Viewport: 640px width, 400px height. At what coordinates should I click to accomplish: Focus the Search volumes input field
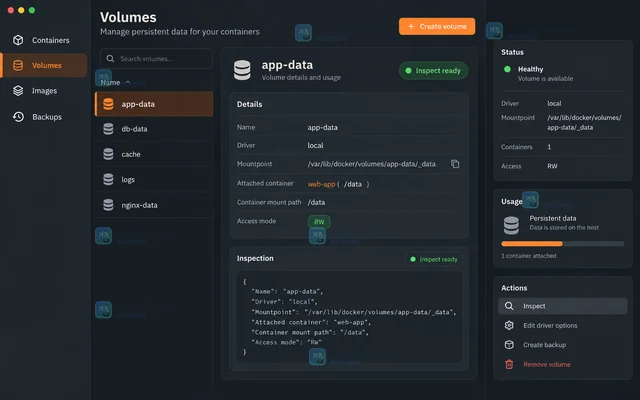coord(156,59)
